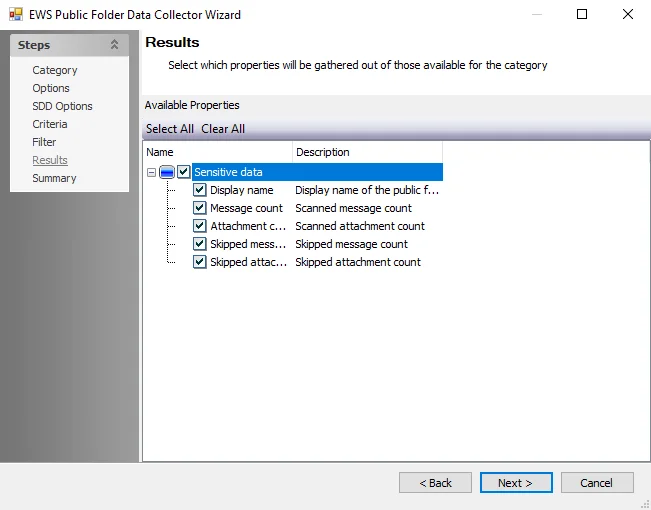Click Select All properties
Image resolution: width=651 pixels, height=510 pixels.
(170, 129)
